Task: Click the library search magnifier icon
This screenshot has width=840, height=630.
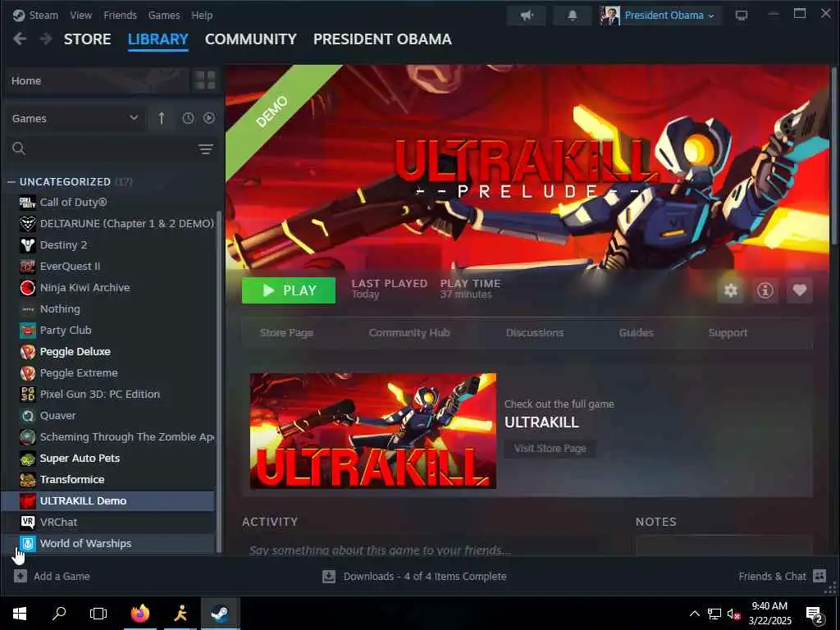Action: [19, 148]
